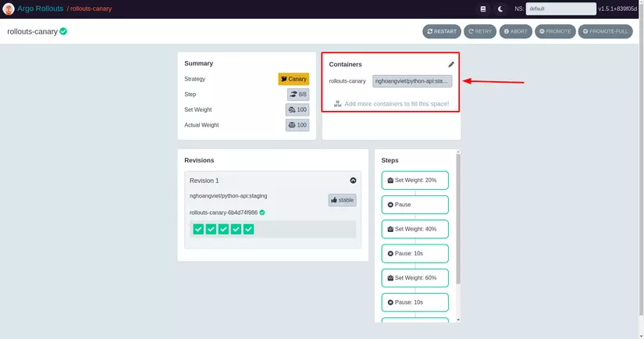Click the ABORT button
The image size is (644, 339).
(x=515, y=31)
